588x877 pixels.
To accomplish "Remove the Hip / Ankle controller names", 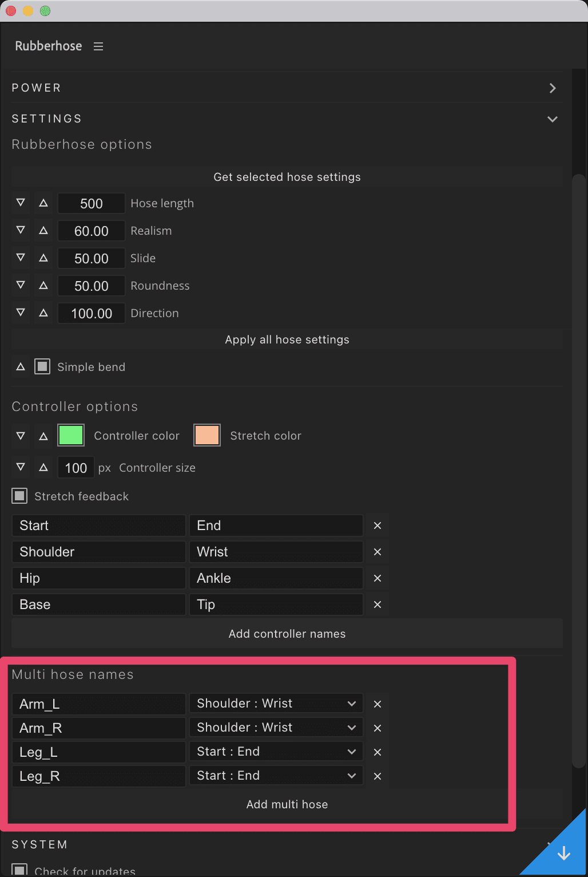I will [x=378, y=578].
